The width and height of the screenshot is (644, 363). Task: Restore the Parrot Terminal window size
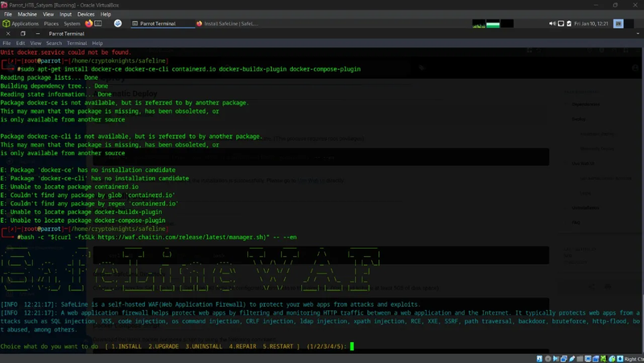pos(23,34)
